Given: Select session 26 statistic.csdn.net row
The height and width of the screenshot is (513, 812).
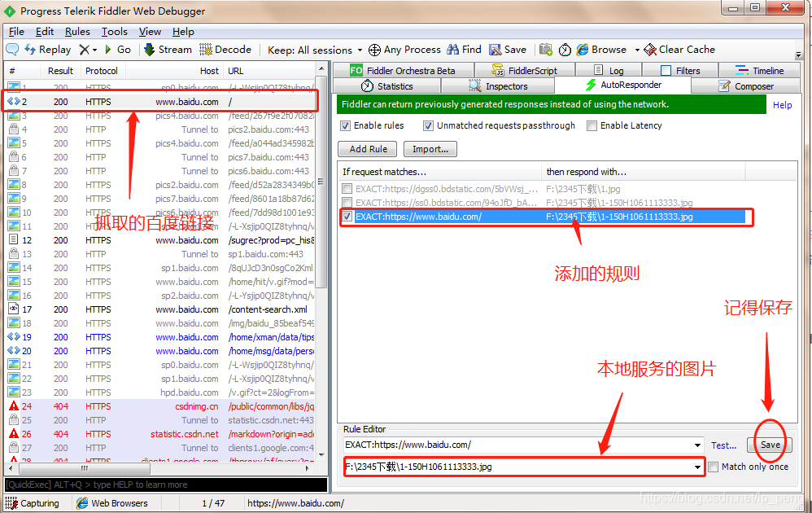Looking at the screenshot, I should tap(160, 434).
